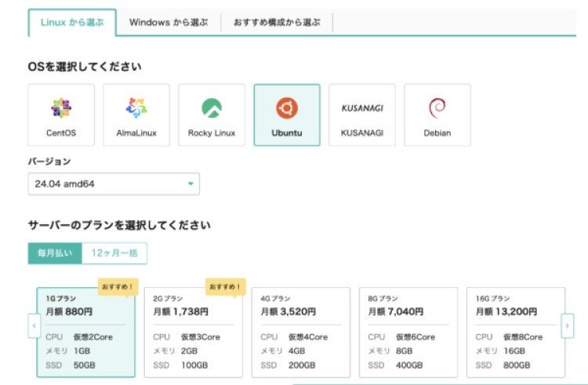588x385 pixels.
Task: Click the 月額 13,200円 price
Action: pyautogui.click(x=506, y=311)
